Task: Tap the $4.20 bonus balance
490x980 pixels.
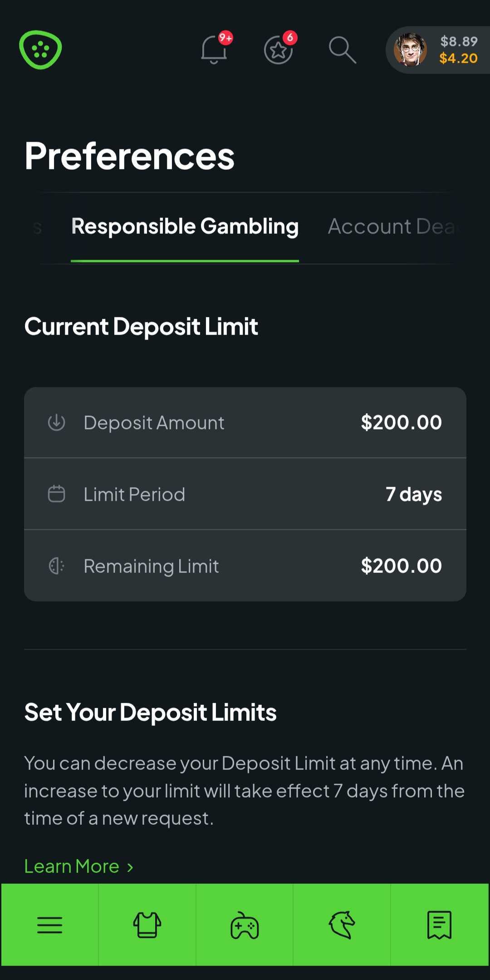Action: tap(458, 59)
